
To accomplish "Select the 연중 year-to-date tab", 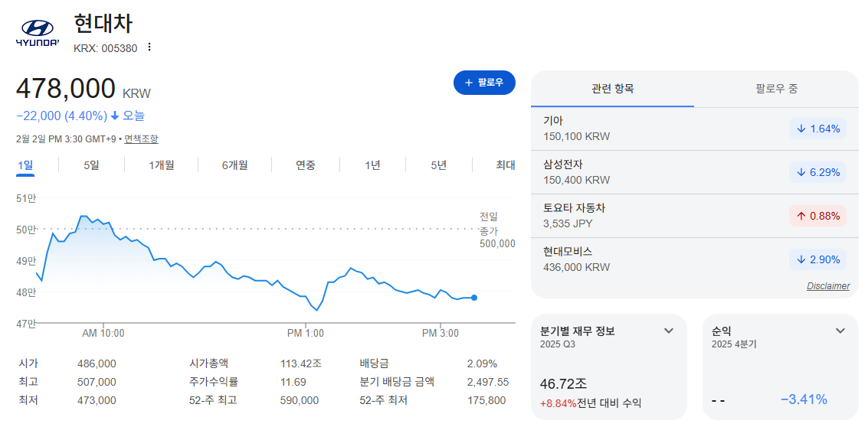I will point(306,165).
